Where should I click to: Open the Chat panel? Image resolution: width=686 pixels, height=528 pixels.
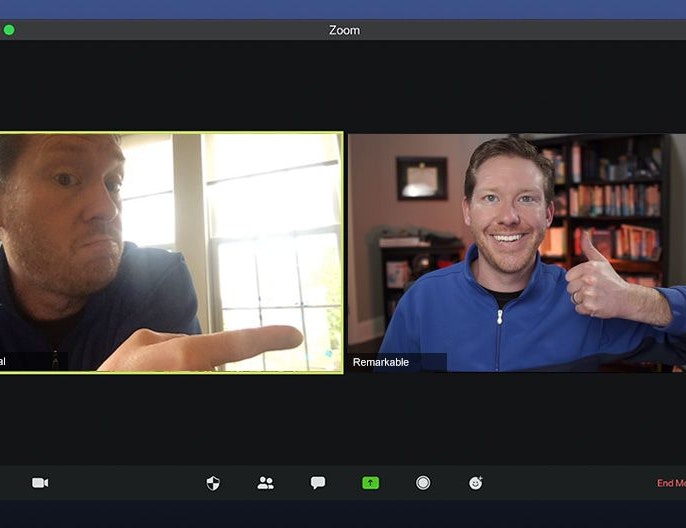(x=318, y=483)
